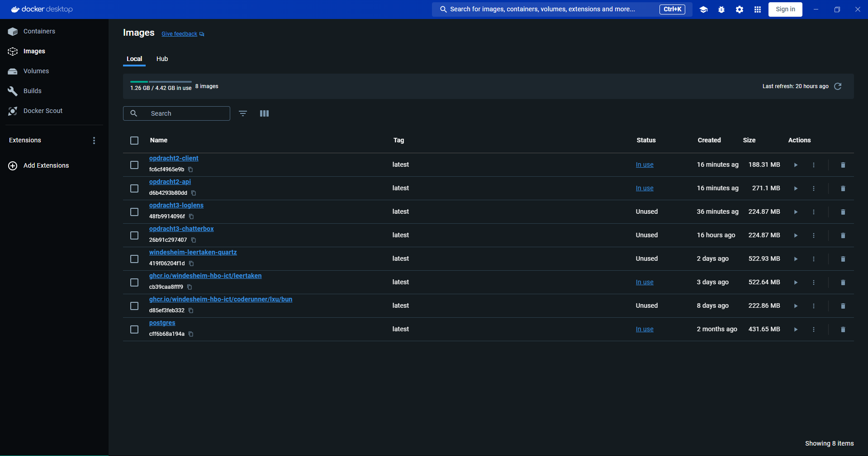Delete the coderunner/lxu/bun image

[843, 306]
